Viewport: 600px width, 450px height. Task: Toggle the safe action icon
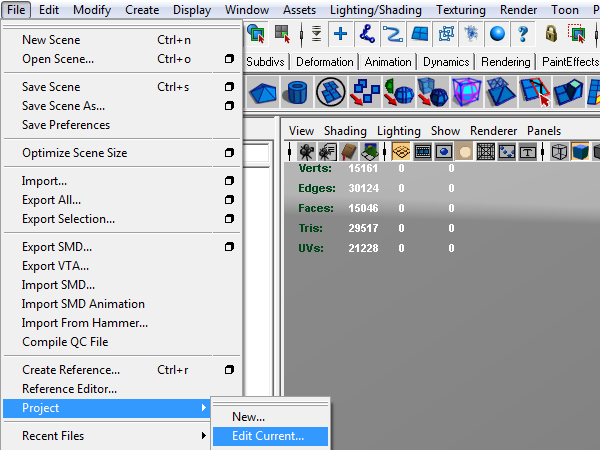[507, 152]
